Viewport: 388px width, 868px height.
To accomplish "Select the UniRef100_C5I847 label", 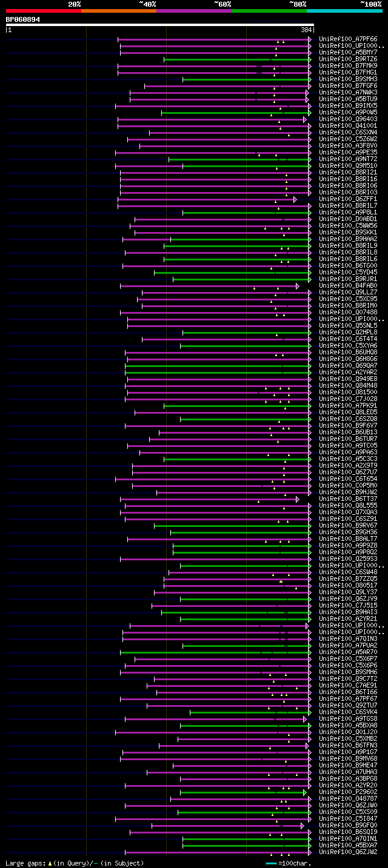I will pos(348,819).
